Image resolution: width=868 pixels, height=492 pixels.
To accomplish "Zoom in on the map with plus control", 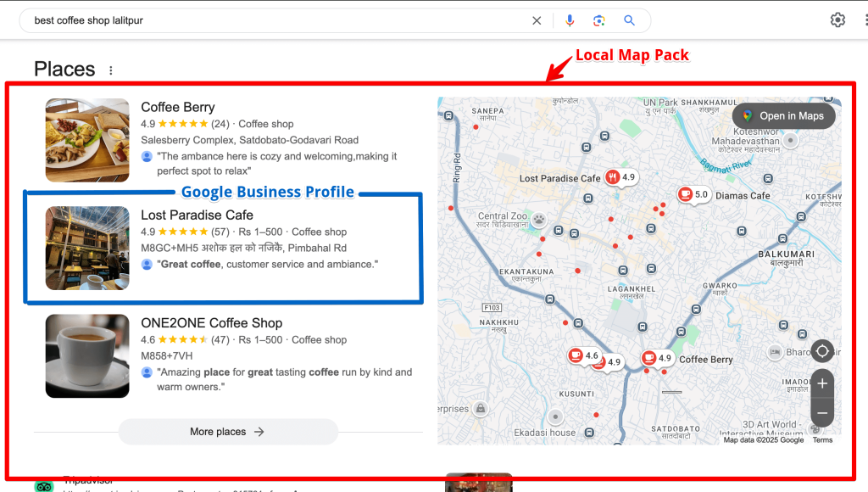I will (x=821, y=383).
